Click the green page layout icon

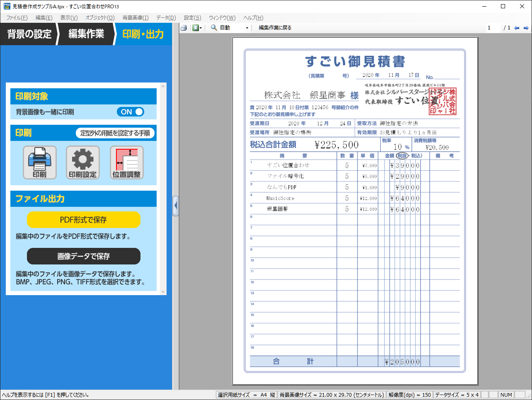[195, 28]
